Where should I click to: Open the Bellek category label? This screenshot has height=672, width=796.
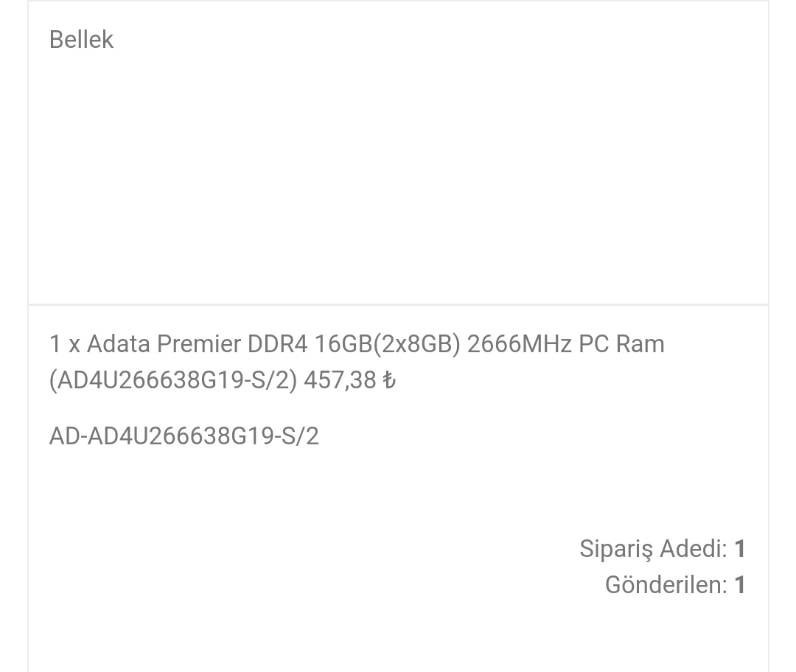tap(81, 40)
